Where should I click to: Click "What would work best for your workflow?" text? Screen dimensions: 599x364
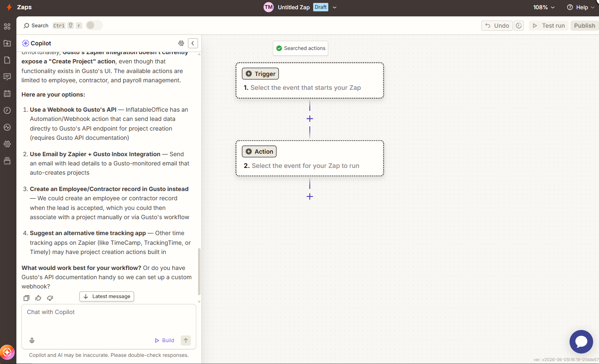coord(81,268)
